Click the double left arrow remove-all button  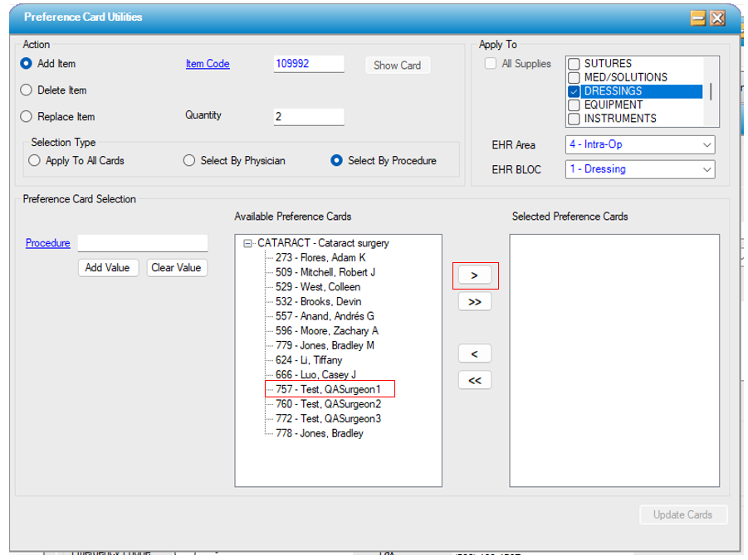(474, 380)
